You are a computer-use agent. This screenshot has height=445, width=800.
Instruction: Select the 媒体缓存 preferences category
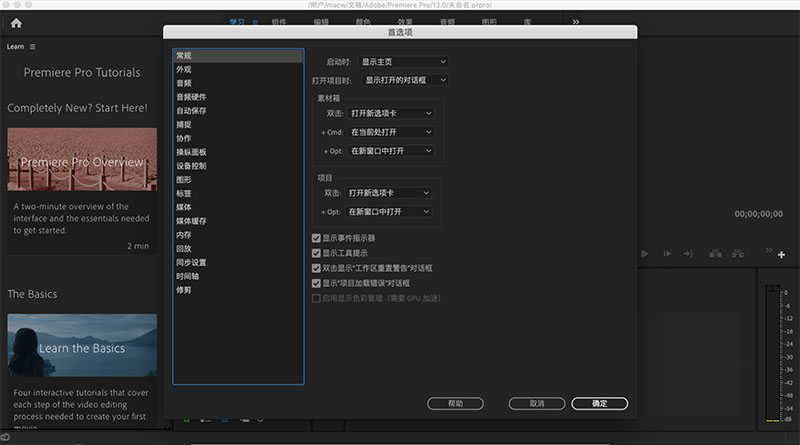(x=238, y=221)
